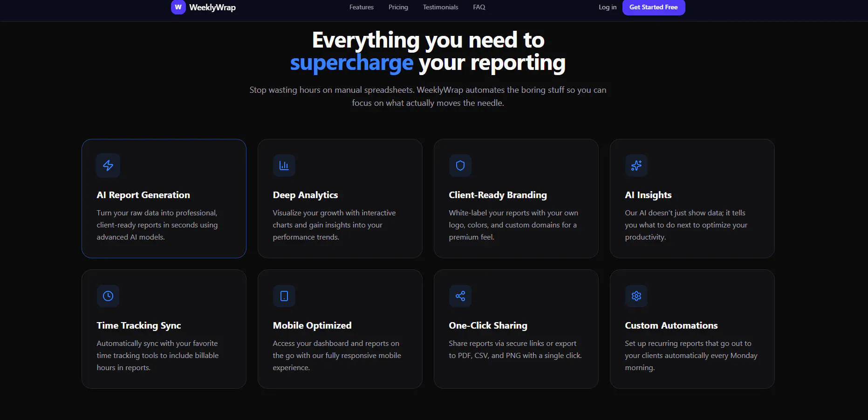
Task: Select the Client-Ready Branding card title
Action: tap(498, 195)
